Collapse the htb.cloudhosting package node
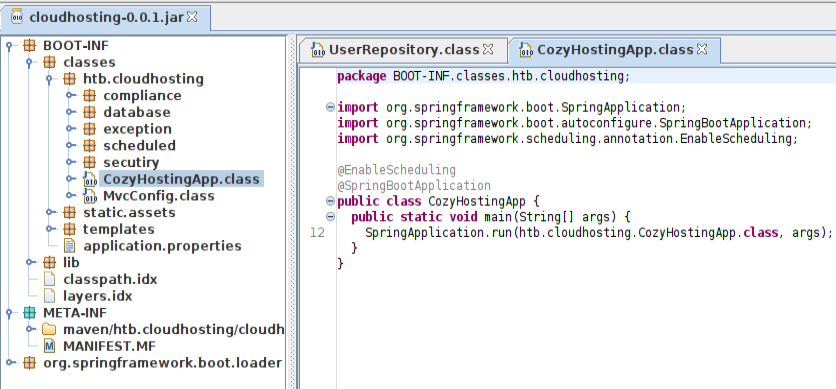Image resolution: width=836 pixels, height=389 pixels. coord(50,79)
